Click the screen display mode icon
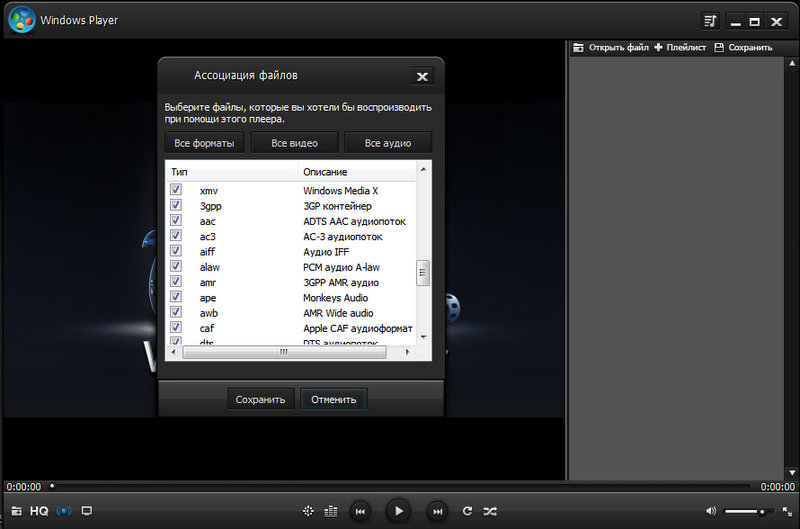 pos(87,511)
